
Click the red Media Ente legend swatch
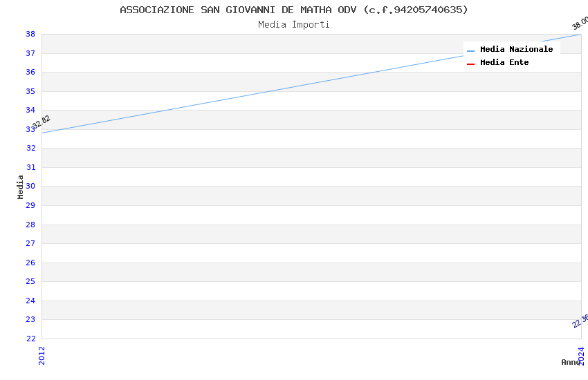(x=470, y=64)
